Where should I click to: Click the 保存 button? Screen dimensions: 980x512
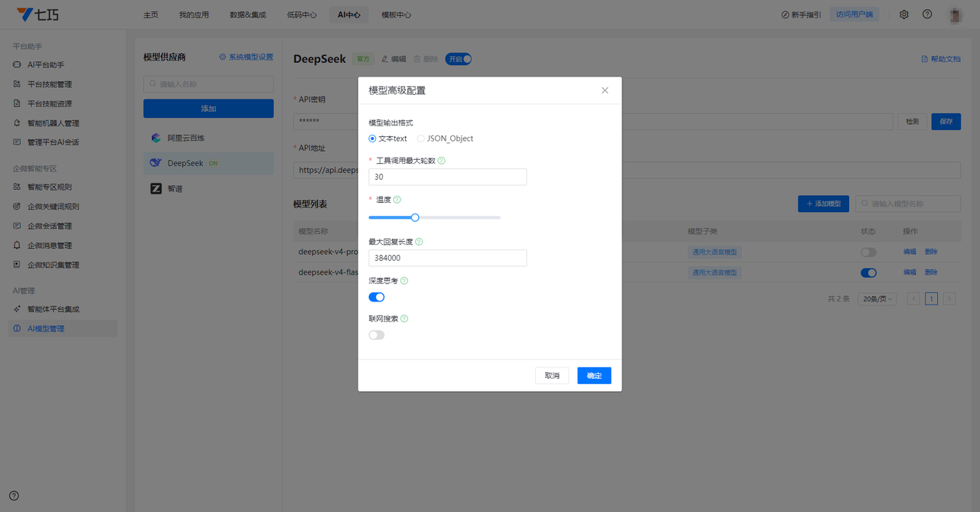coord(946,122)
